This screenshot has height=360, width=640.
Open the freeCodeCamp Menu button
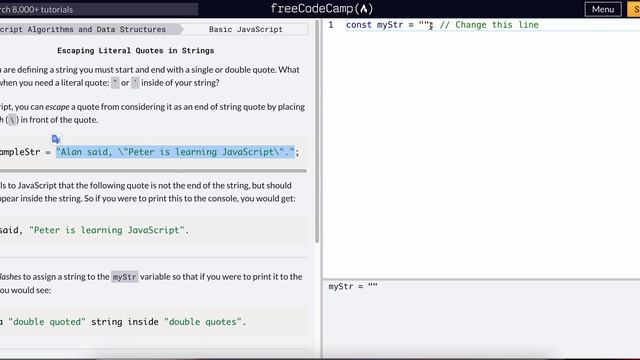tap(603, 9)
